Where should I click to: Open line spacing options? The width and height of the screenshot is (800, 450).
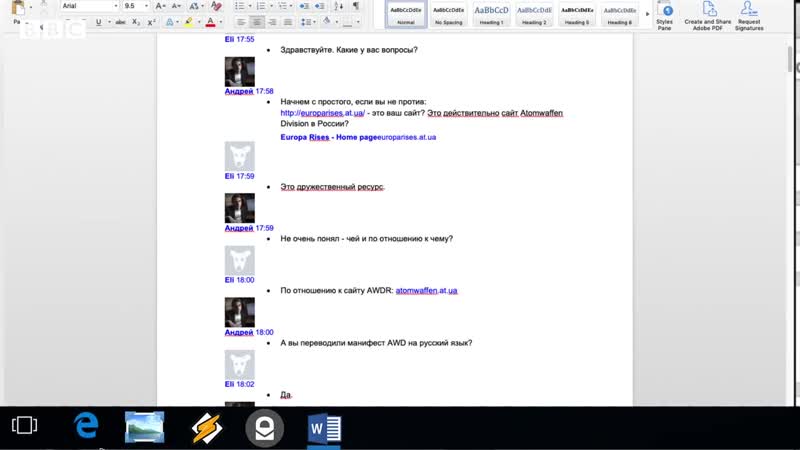point(306,22)
